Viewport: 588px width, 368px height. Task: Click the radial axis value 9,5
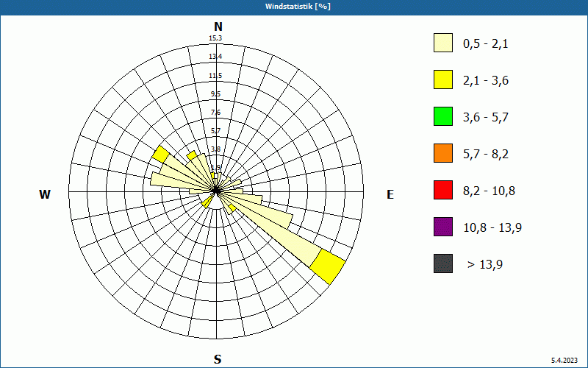click(215, 94)
